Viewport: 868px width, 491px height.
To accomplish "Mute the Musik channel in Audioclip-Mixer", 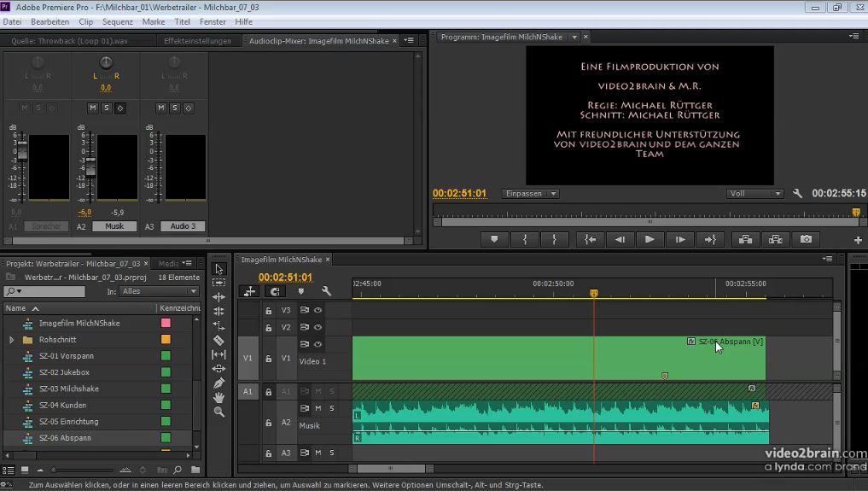I will pyautogui.click(x=92, y=108).
